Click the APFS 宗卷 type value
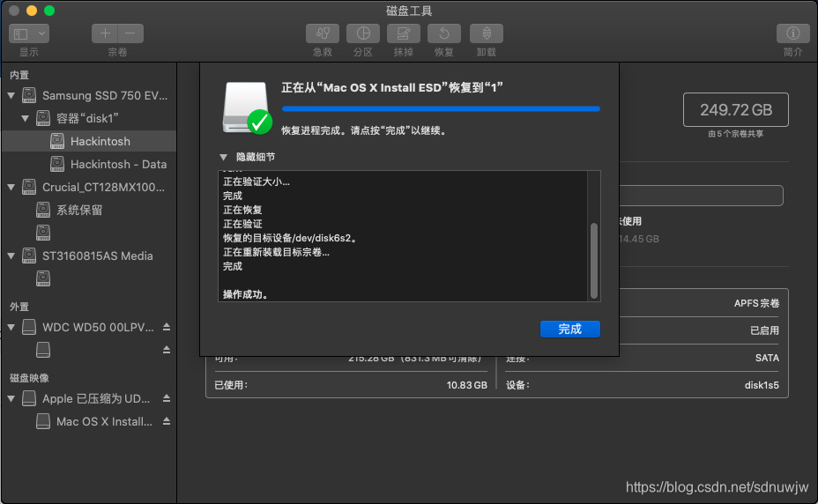This screenshot has height=504, width=818. pyautogui.click(x=756, y=303)
